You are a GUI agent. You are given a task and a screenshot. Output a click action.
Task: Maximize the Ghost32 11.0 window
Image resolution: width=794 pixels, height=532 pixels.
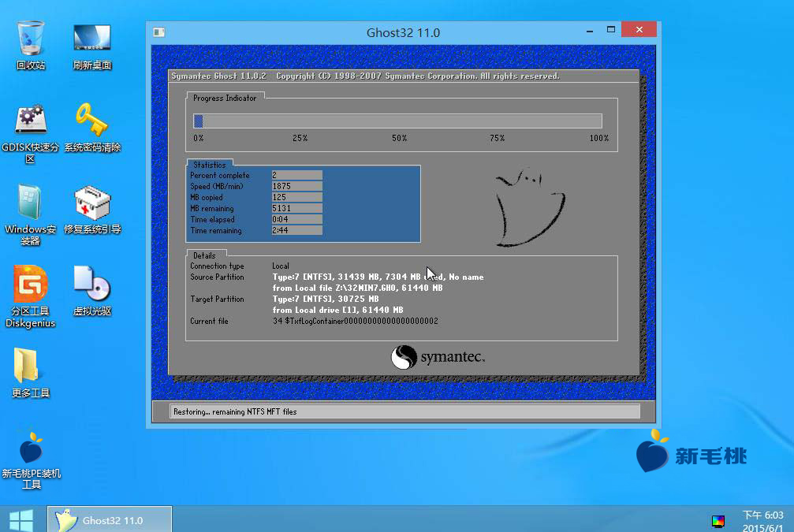pos(611,30)
